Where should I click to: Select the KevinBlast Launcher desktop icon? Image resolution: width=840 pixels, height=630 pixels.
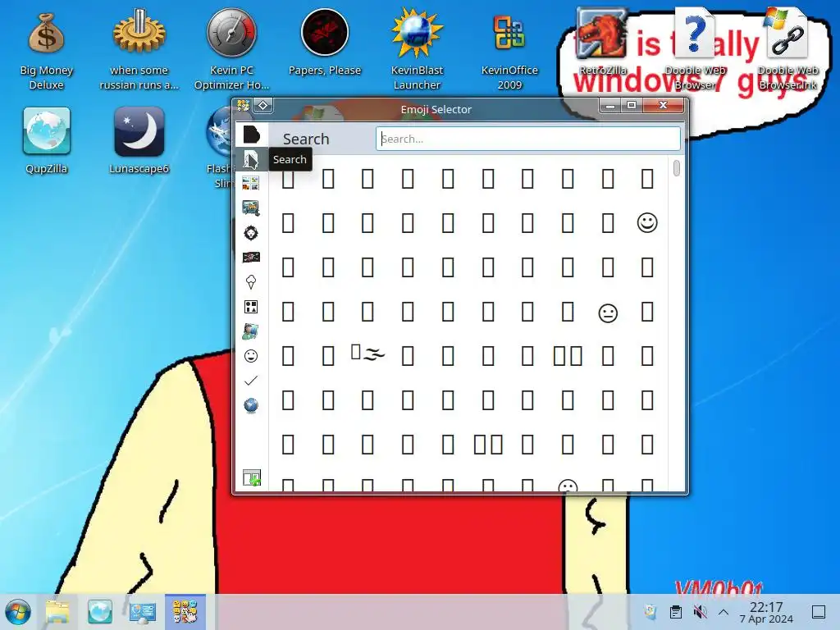coord(417,49)
